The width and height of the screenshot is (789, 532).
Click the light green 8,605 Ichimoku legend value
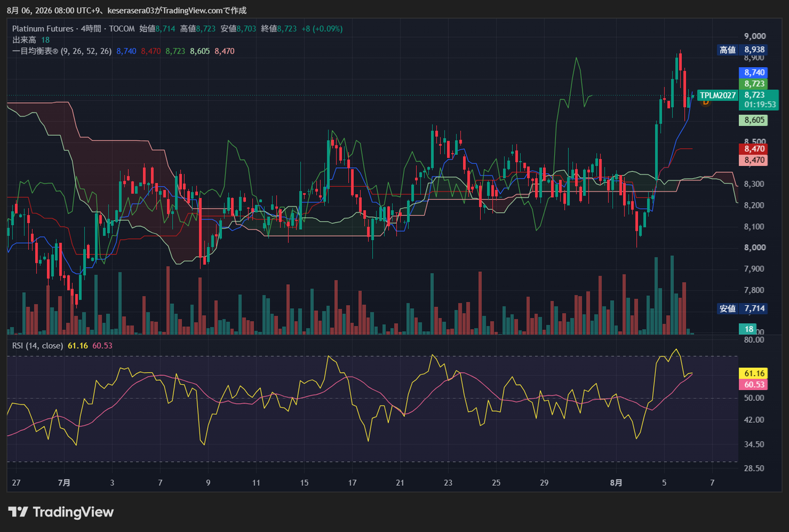(200, 51)
